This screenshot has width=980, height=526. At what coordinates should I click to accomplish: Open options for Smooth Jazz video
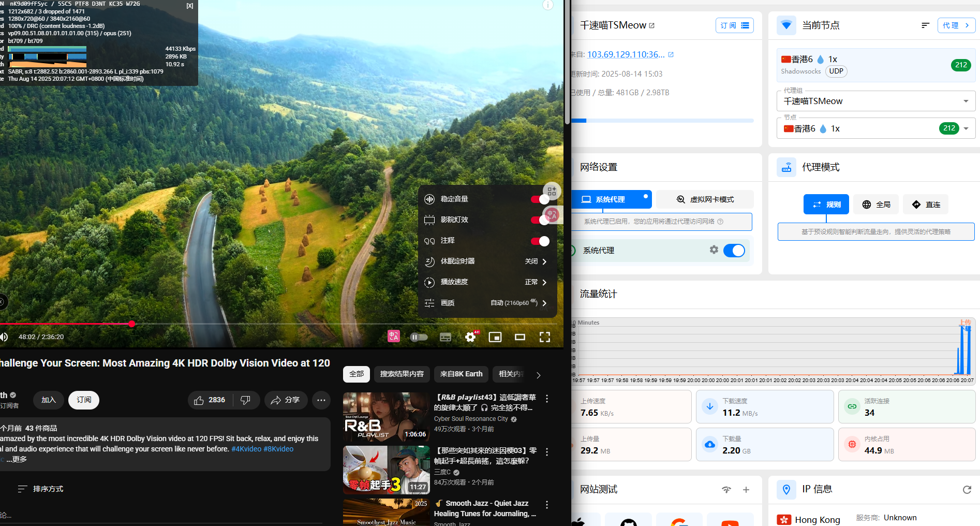(547, 505)
